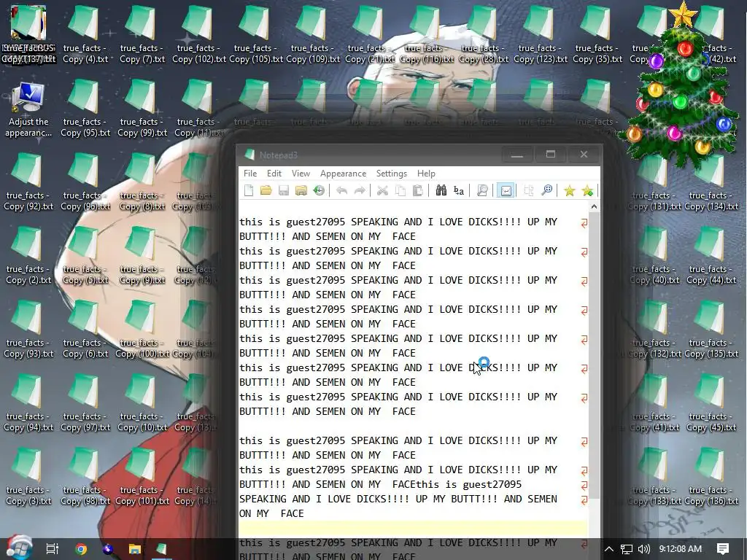Launch Google Chrome from the taskbar
This screenshot has width=747, height=560.
(81, 549)
